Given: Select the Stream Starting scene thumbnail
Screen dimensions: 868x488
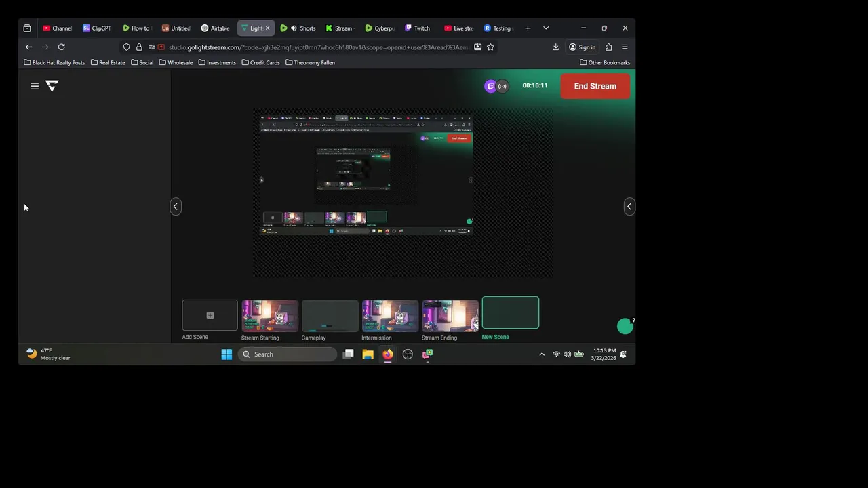Looking at the screenshot, I should [270, 316].
